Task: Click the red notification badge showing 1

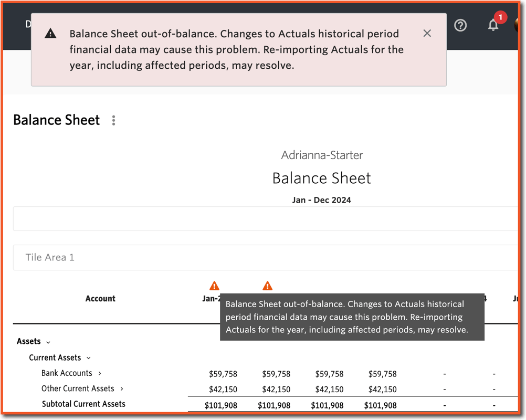Action: coord(500,17)
